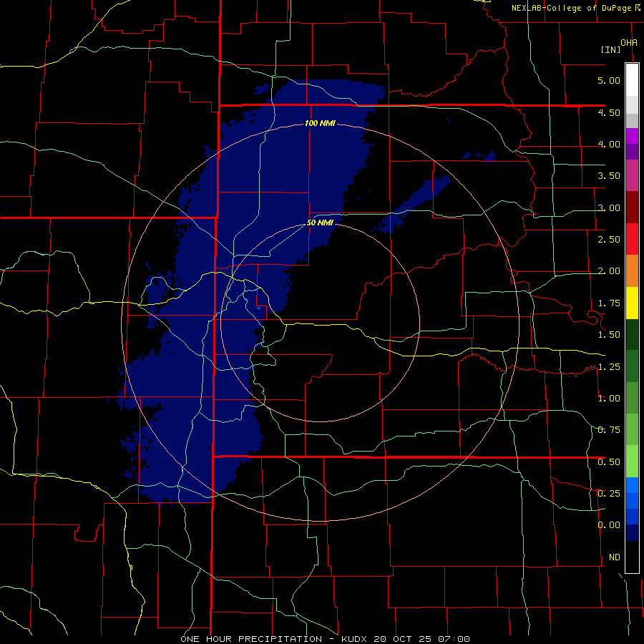The height and width of the screenshot is (644, 644).
Task: Select the 0.75 legend value
Action: [x=609, y=430]
